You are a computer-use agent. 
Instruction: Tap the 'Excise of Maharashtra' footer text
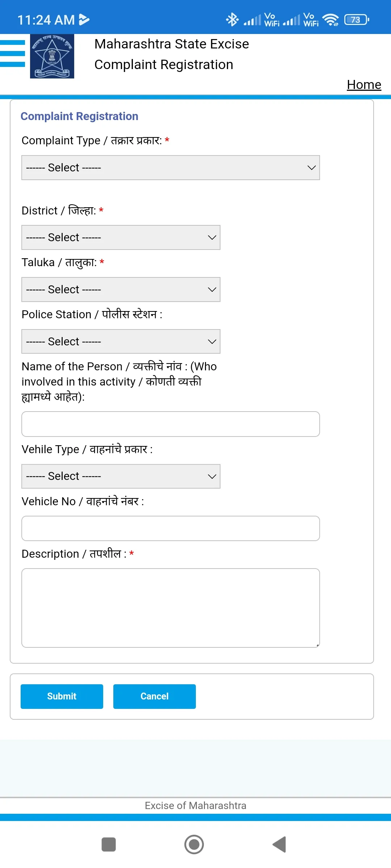[x=195, y=805]
